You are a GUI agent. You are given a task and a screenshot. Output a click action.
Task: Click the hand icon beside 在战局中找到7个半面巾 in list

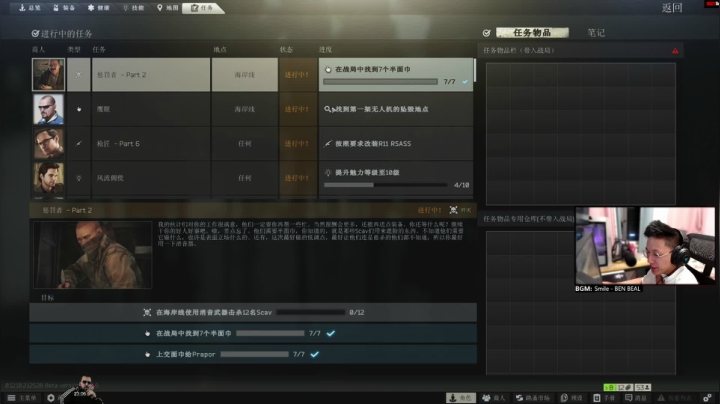tap(327, 69)
